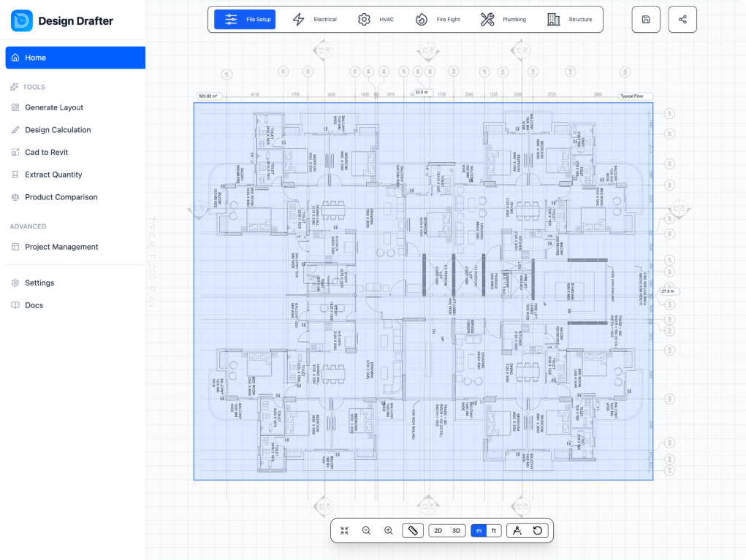This screenshot has height=560, width=746.
Task: Open Generate Layout in the sidebar
Action: click(54, 107)
